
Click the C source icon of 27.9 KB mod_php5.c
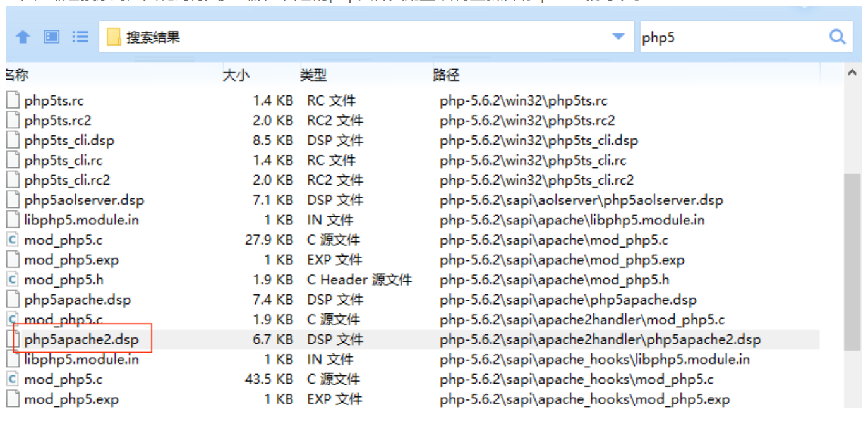[x=13, y=240]
